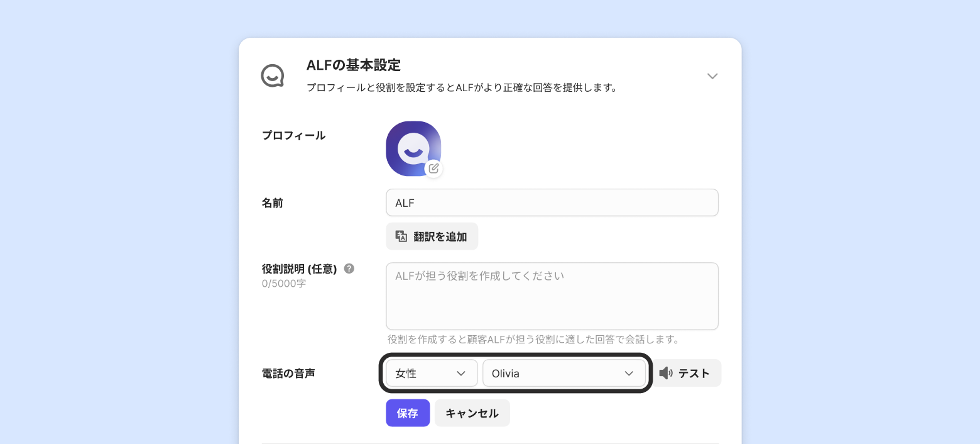
Task: Open the 女性 voice gender dropdown
Action: point(431,374)
